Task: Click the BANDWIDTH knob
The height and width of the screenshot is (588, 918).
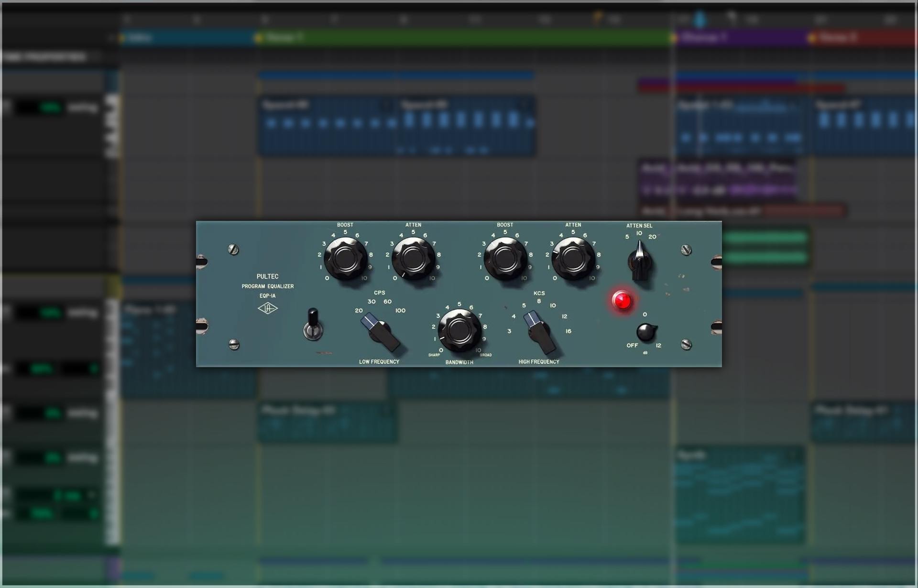Action: click(x=459, y=330)
